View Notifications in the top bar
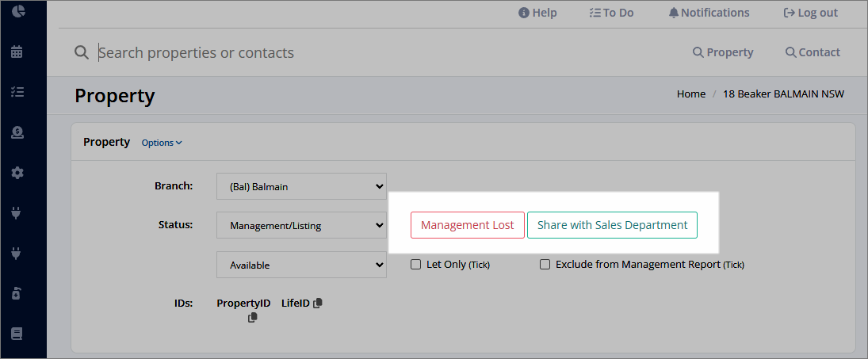Screen dimensions: 868x359 point(709,13)
